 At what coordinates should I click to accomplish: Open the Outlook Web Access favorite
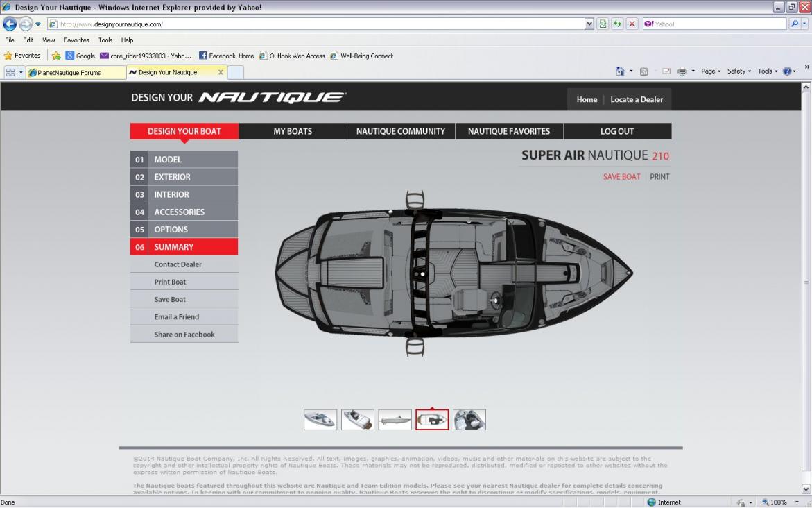coord(292,56)
